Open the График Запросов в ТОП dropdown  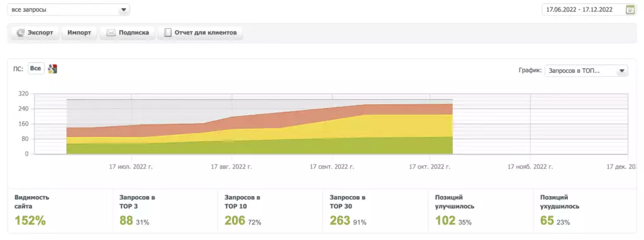coord(586,70)
